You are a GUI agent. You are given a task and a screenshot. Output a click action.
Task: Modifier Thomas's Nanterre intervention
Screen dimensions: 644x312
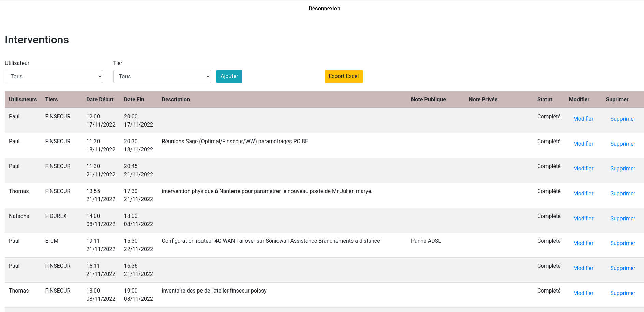[583, 193]
